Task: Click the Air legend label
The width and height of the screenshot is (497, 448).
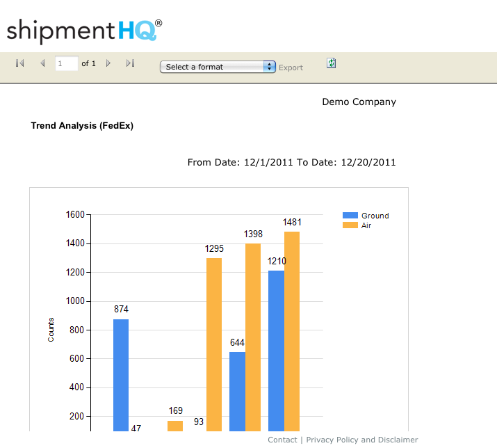Action: 366,225
